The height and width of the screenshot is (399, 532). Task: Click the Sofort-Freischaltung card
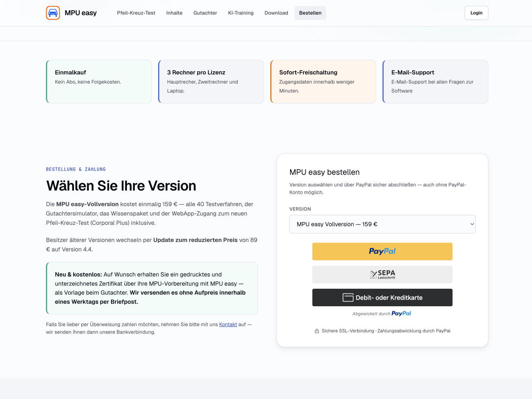coord(323,81)
